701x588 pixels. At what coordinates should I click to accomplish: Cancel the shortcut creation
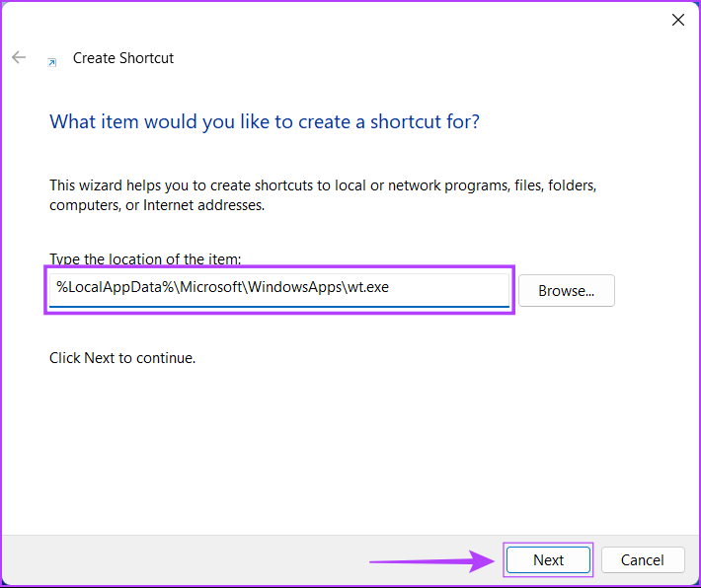(643, 559)
